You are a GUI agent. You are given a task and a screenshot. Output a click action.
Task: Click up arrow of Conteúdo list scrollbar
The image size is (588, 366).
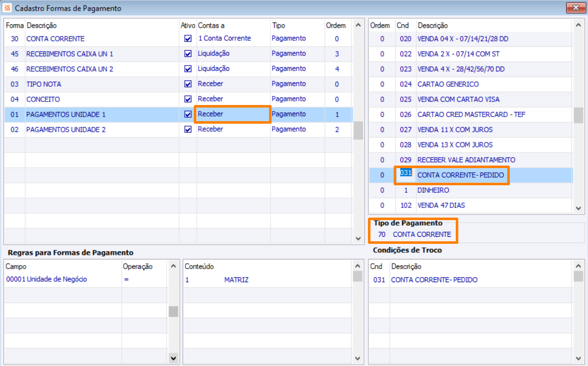[358, 266]
